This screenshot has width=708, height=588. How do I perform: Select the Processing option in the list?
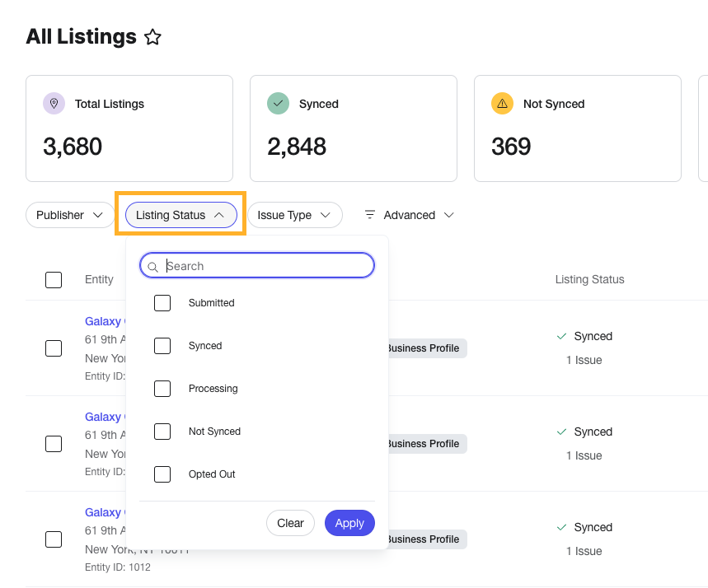pos(213,389)
